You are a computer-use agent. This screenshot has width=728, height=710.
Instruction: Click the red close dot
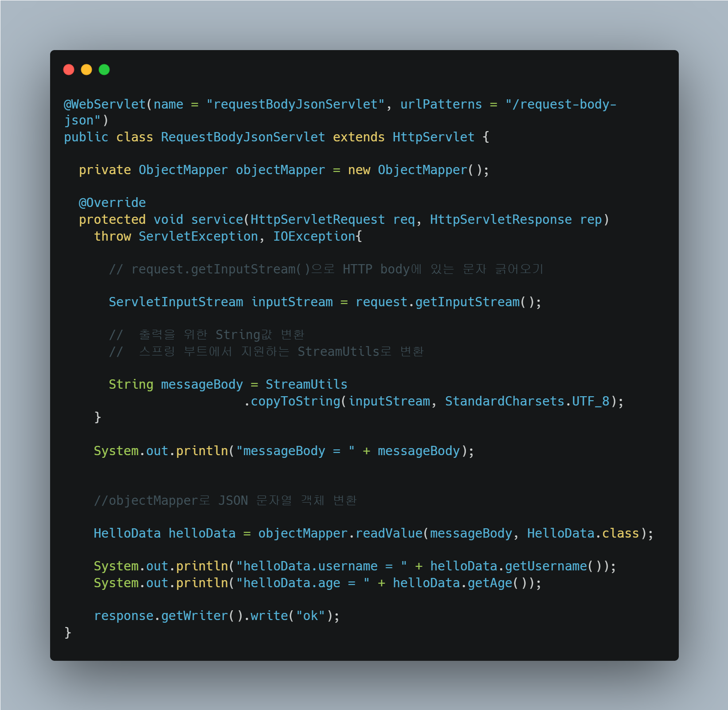pyautogui.click(x=69, y=70)
